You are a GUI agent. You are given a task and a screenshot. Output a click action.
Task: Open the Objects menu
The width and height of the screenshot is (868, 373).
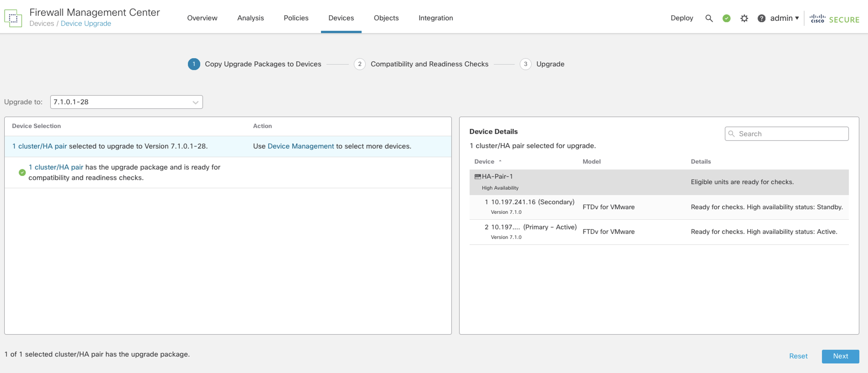tap(386, 18)
